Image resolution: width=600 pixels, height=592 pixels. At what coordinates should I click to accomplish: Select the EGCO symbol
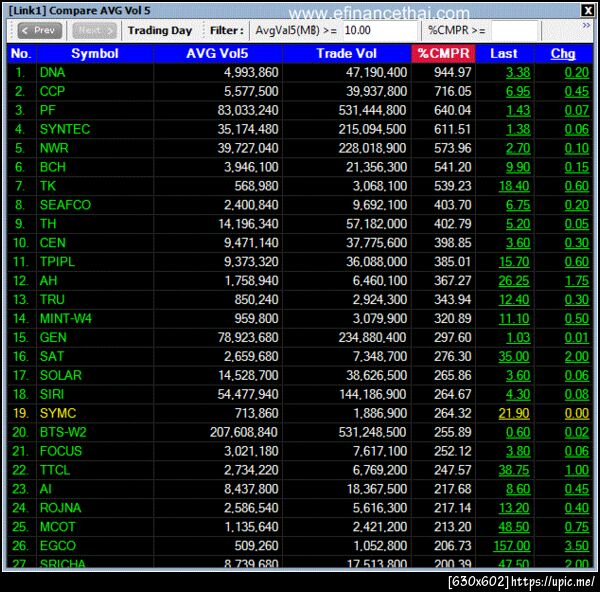point(58,546)
